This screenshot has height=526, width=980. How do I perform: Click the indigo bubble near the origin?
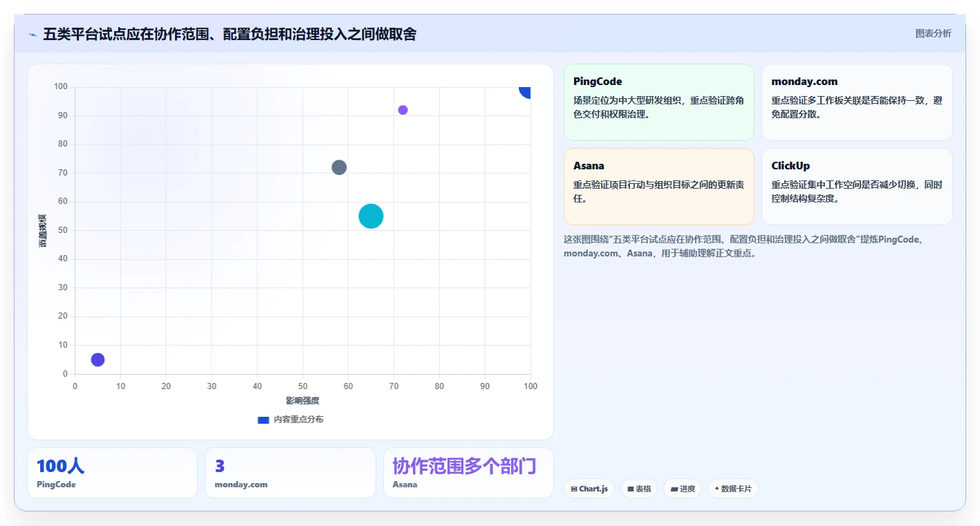tap(98, 359)
